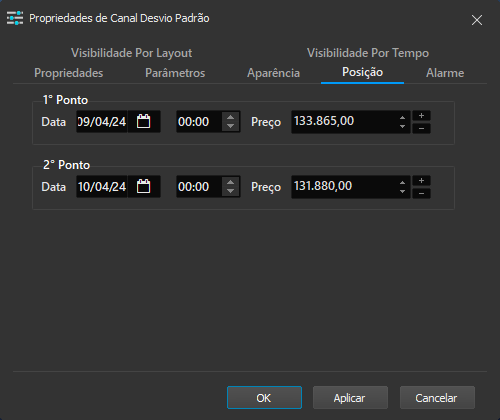Open calendar picker for 1° Ponto date
The width and height of the screenshot is (500, 420).
click(144, 121)
